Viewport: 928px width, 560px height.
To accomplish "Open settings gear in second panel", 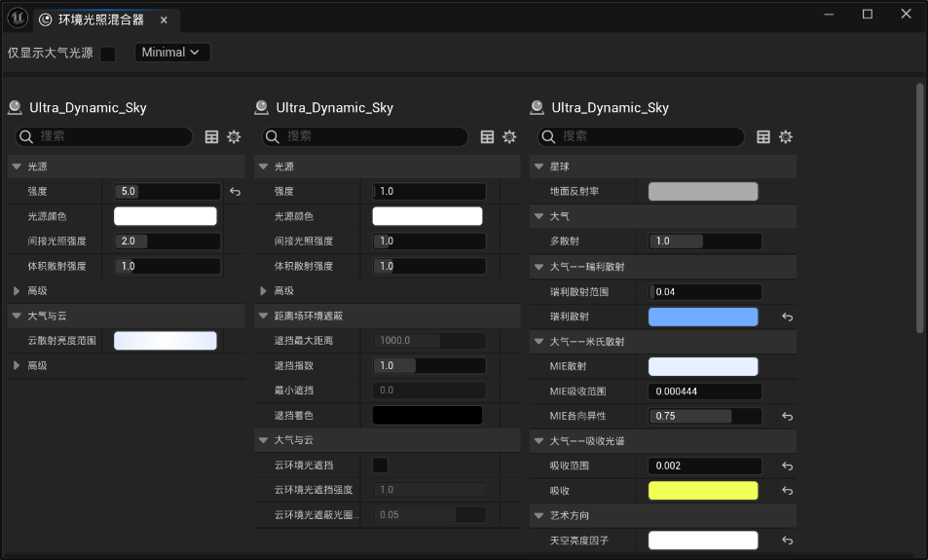I will [509, 136].
